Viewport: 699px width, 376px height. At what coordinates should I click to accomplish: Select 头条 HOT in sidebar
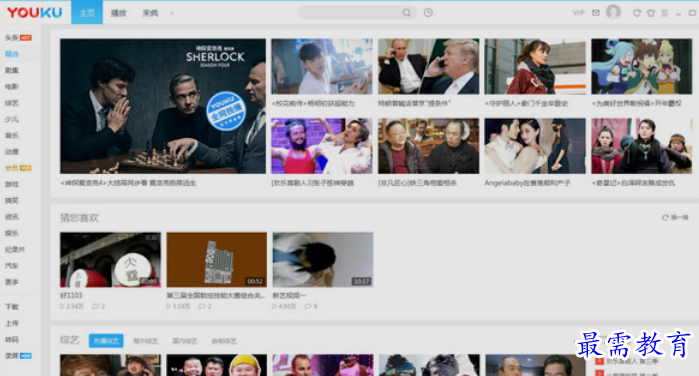click(18, 38)
